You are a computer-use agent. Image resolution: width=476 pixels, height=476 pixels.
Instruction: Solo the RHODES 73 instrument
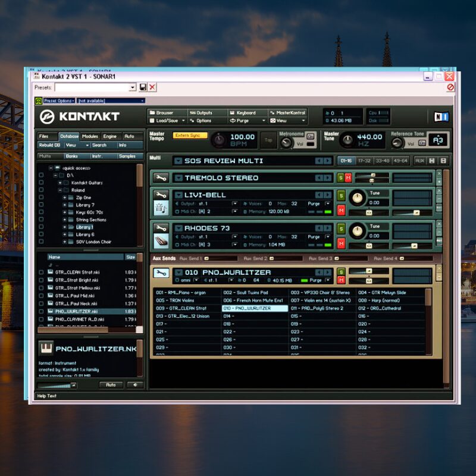tap(341, 228)
